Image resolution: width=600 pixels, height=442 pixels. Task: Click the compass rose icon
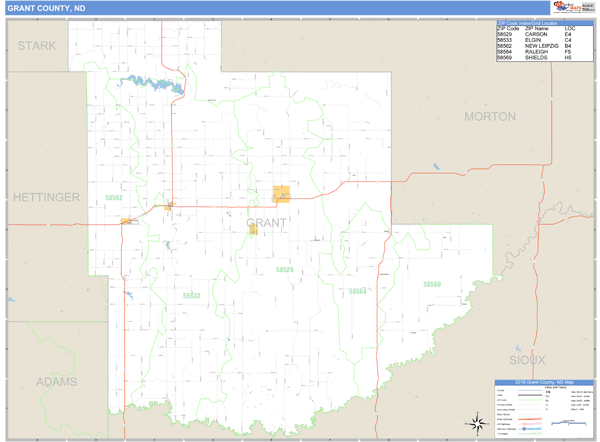[x=474, y=424]
